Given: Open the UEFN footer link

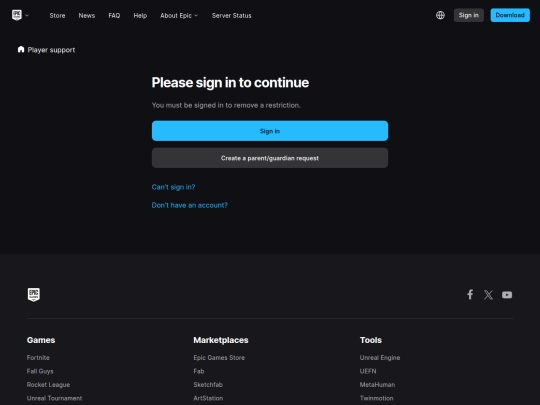Looking at the screenshot, I should click(368, 371).
